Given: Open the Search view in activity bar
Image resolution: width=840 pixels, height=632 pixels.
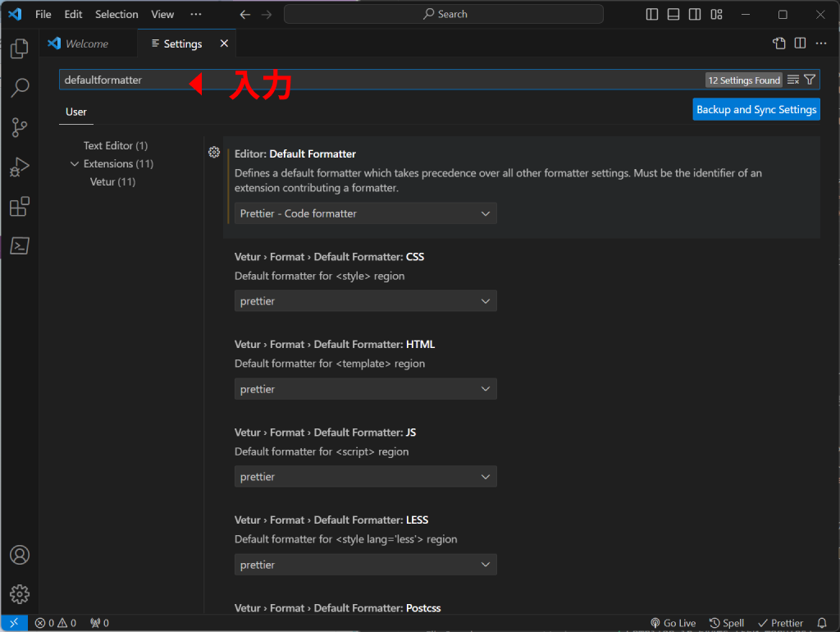Looking at the screenshot, I should (x=20, y=87).
